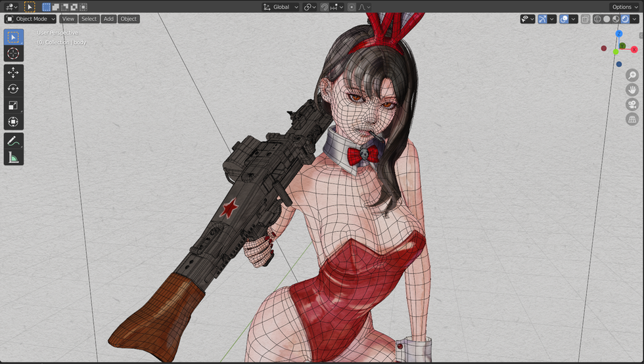Viewport: 644px width, 364px height.
Task: Click the Z axis on the navigation gizmo
Action: pyautogui.click(x=618, y=34)
